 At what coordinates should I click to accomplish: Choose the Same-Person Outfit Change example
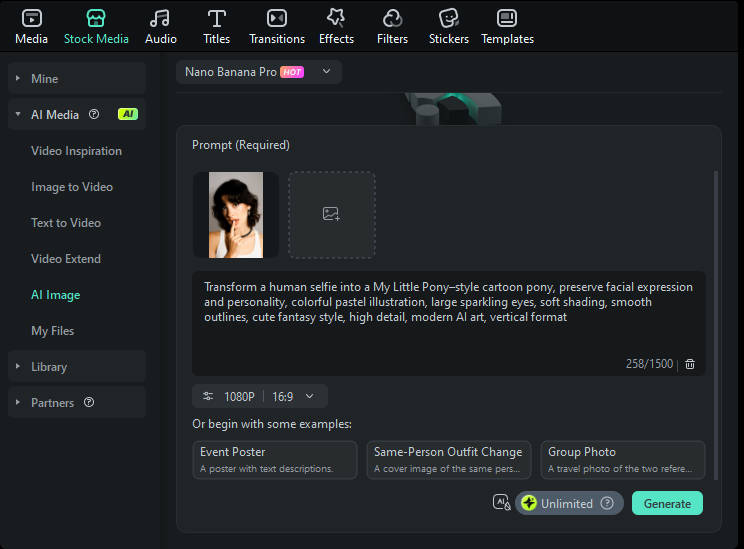click(x=448, y=460)
